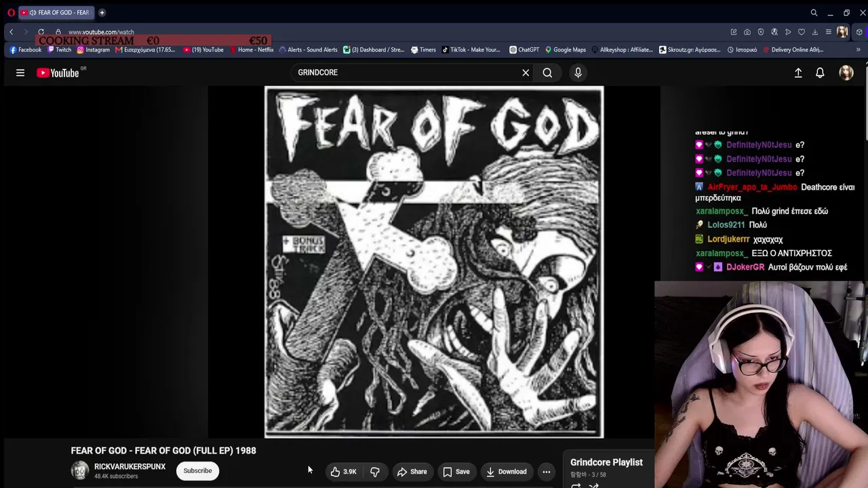Image resolution: width=868 pixels, height=488 pixels.
Task: Open the Easy Setup lines icon
Action: pos(828,32)
